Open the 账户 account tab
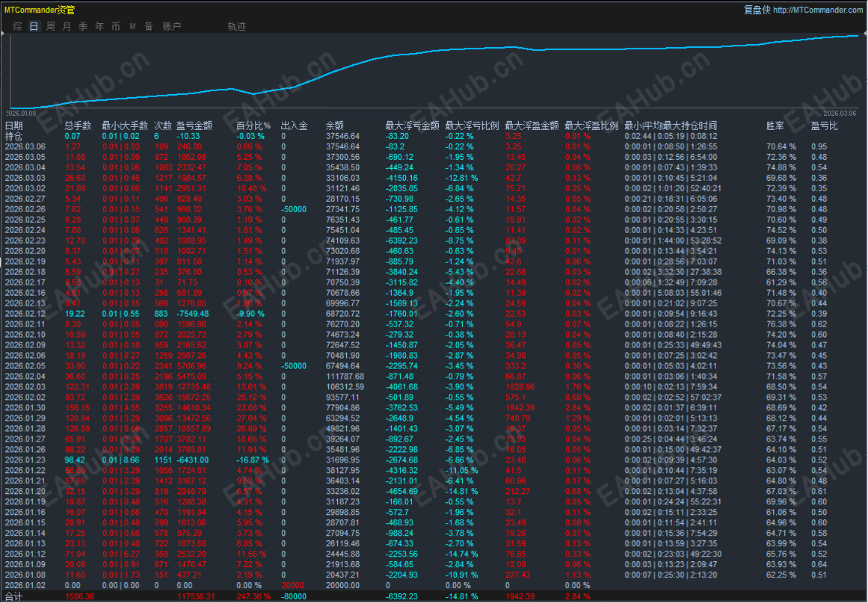 click(x=171, y=26)
